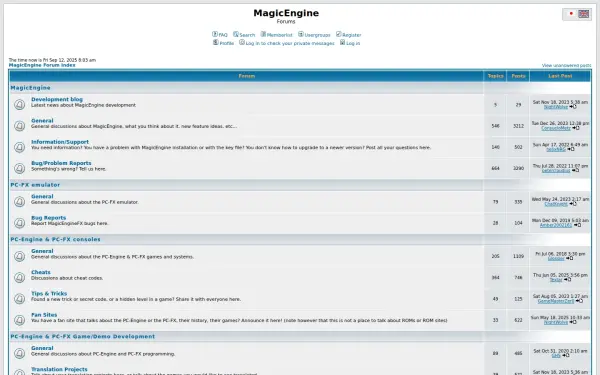Open the Development blog forum
This screenshot has width=600, height=375.
coord(57,99)
